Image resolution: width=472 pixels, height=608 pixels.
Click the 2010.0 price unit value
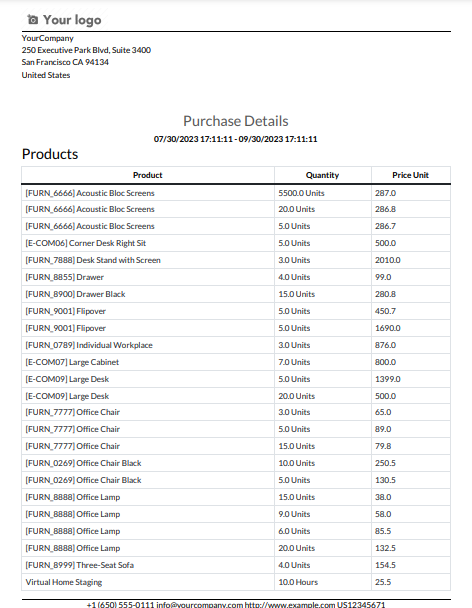click(x=388, y=260)
